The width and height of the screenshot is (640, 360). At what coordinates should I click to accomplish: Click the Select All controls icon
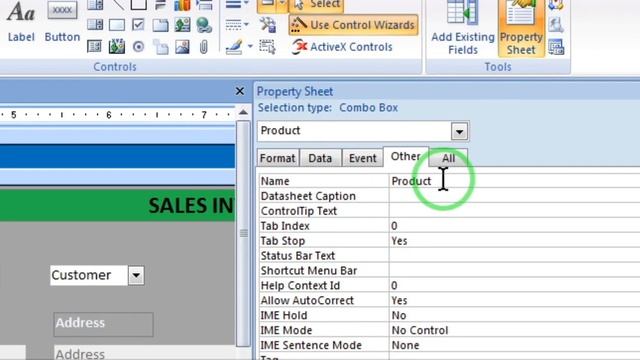pos(268,47)
